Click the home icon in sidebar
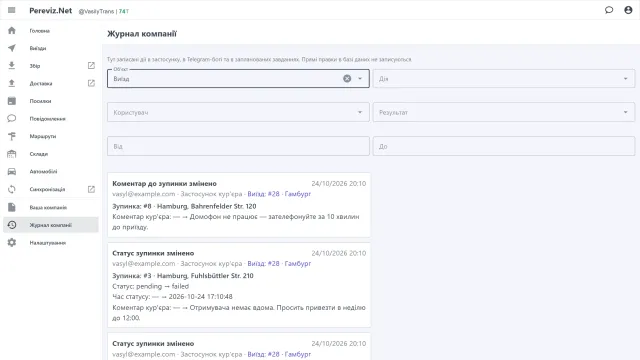 pyautogui.click(x=12, y=31)
